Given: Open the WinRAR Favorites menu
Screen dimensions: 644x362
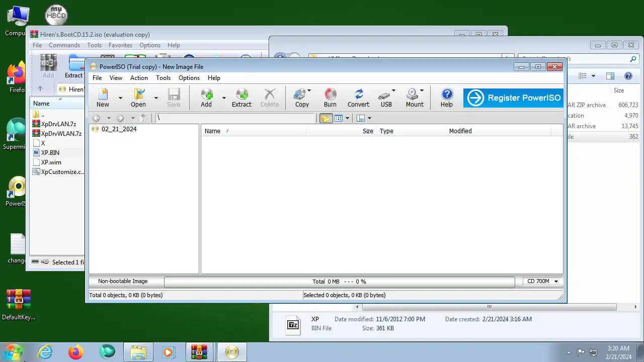Looking at the screenshot, I should pyautogui.click(x=120, y=45).
